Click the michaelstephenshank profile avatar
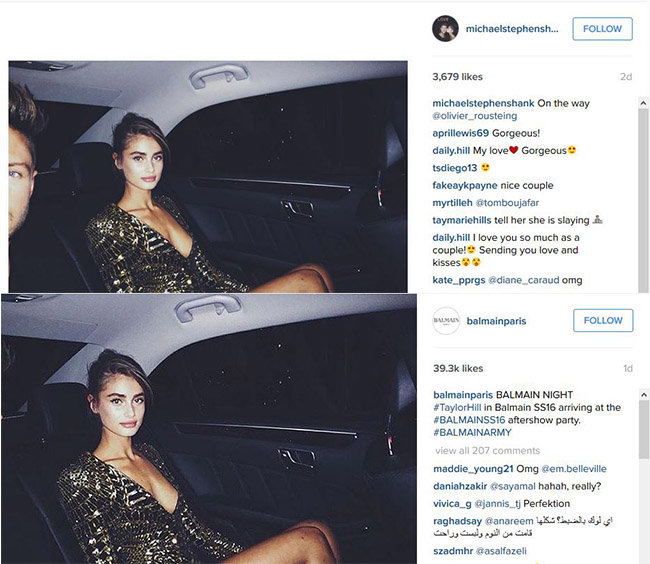 tap(446, 29)
